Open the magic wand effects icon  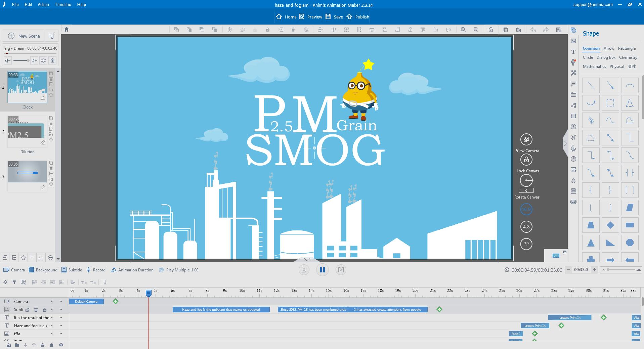point(573,73)
